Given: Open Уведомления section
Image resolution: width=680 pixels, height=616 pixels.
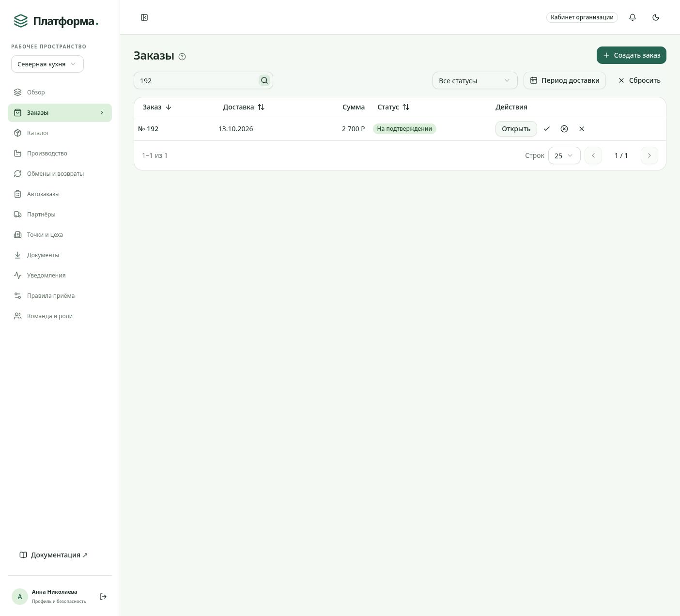Looking at the screenshot, I should coord(60,276).
